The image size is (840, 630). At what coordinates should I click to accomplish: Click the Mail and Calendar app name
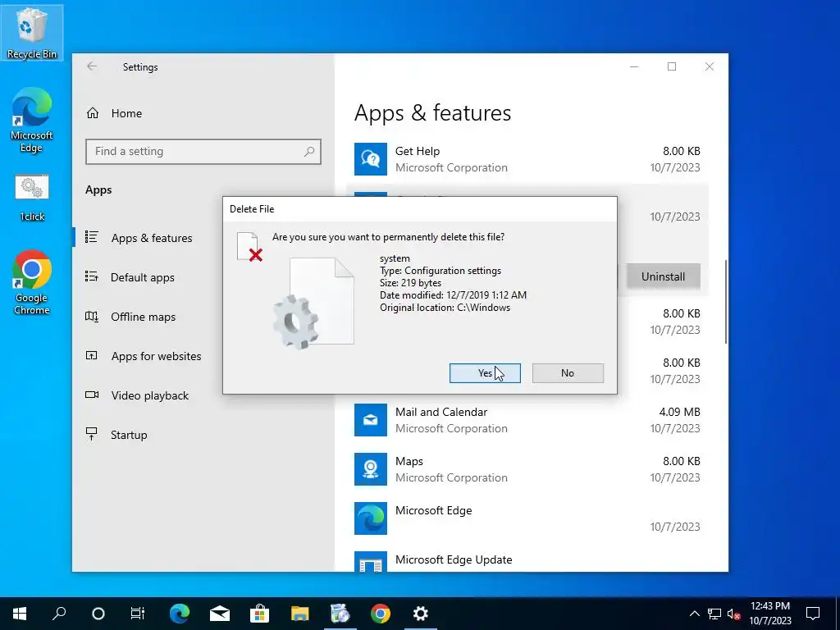click(441, 412)
